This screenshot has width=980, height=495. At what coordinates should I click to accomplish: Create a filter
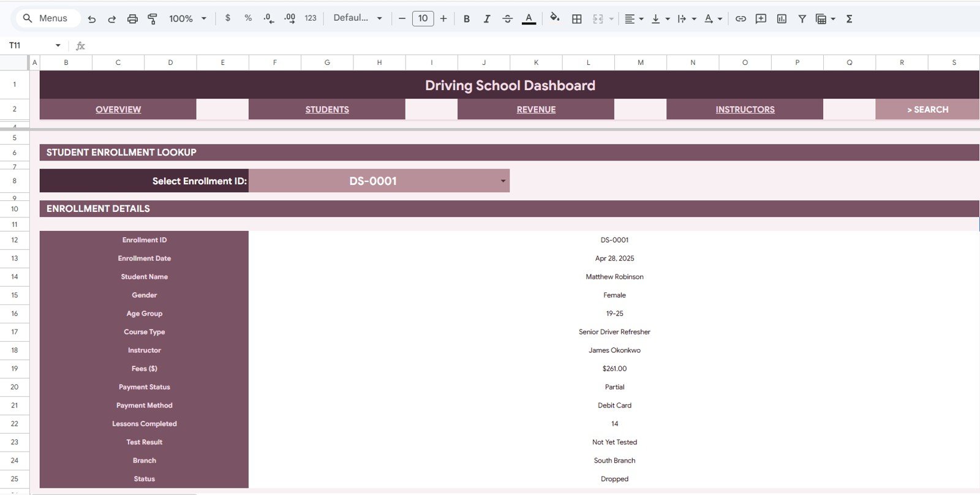tap(802, 19)
